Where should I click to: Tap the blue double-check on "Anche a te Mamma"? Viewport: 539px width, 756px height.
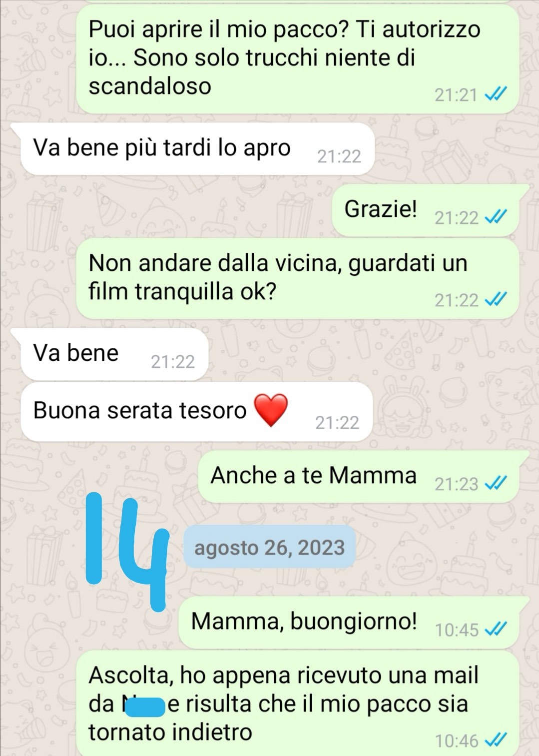pyautogui.click(x=496, y=483)
